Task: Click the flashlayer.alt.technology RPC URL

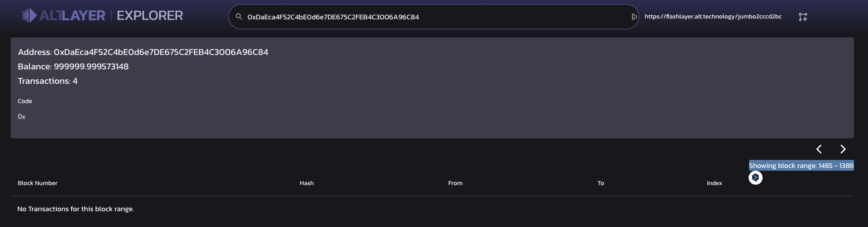Action: (713, 17)
